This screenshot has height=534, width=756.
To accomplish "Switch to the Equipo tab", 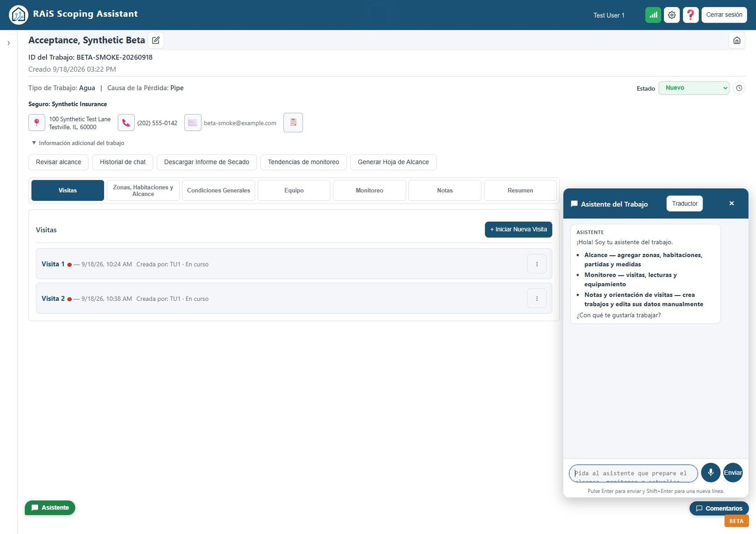I will point(294,190).
